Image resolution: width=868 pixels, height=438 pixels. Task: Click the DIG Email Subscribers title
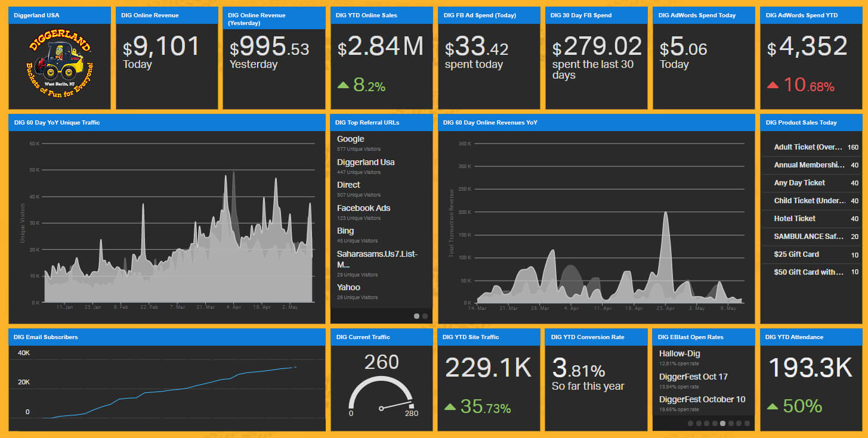tap(45, 337)
